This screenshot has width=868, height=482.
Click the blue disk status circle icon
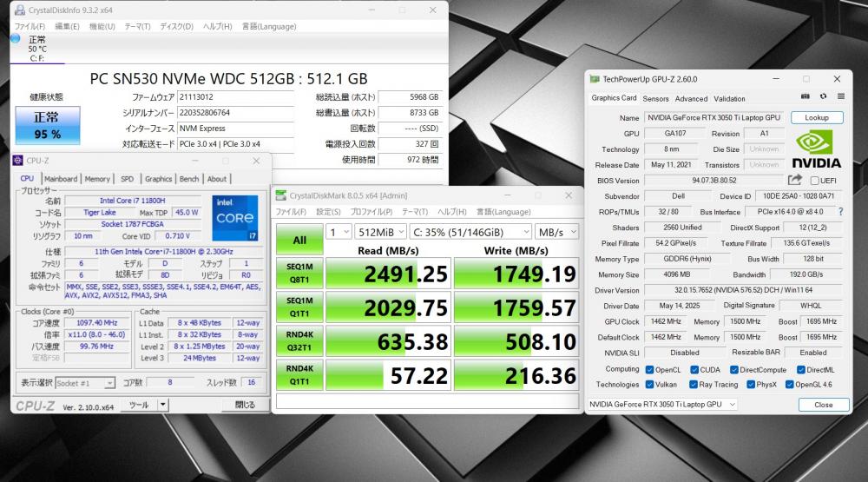16,38
